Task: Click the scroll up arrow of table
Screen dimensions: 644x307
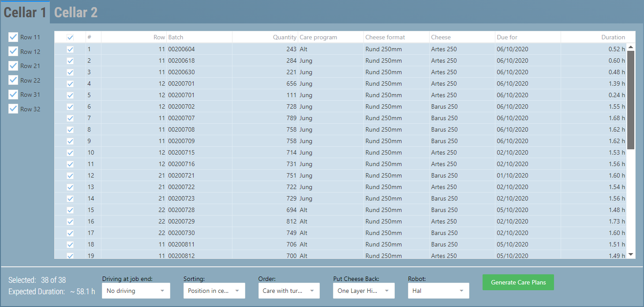Action: point(631,47)
